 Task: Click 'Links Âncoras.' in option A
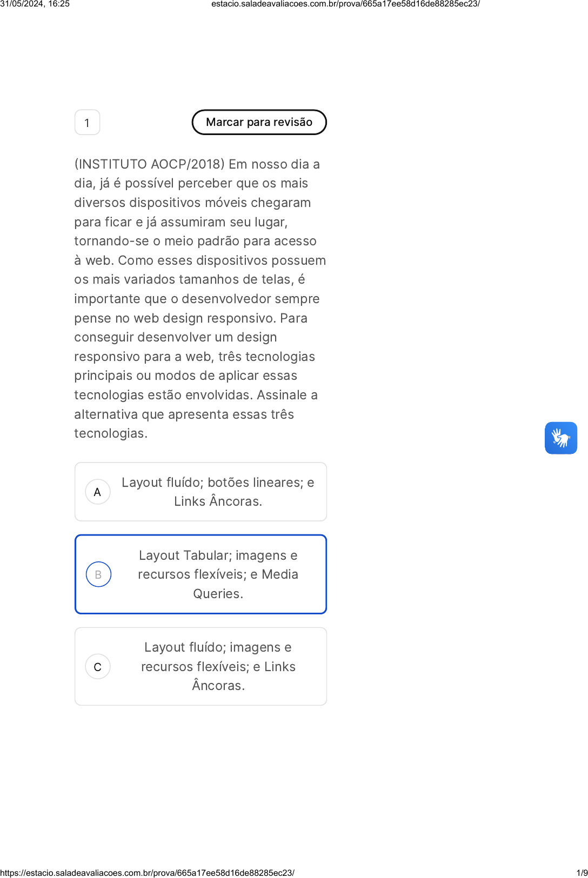coord(218,501)
